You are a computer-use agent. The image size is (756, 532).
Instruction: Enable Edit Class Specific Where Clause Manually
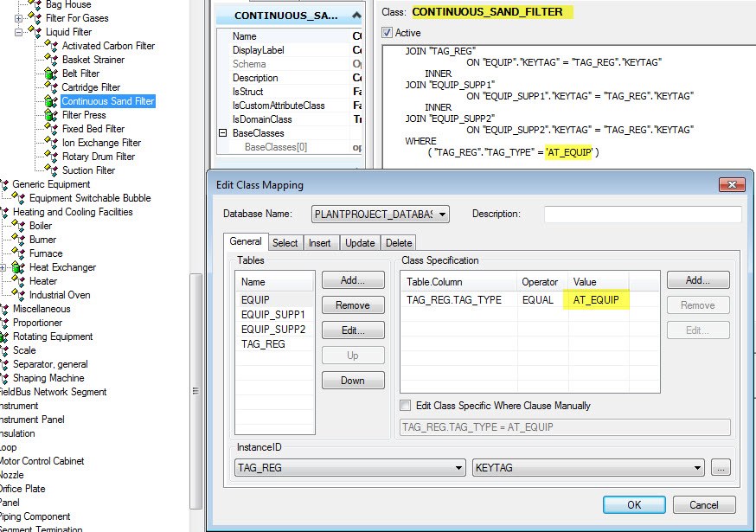406,406
